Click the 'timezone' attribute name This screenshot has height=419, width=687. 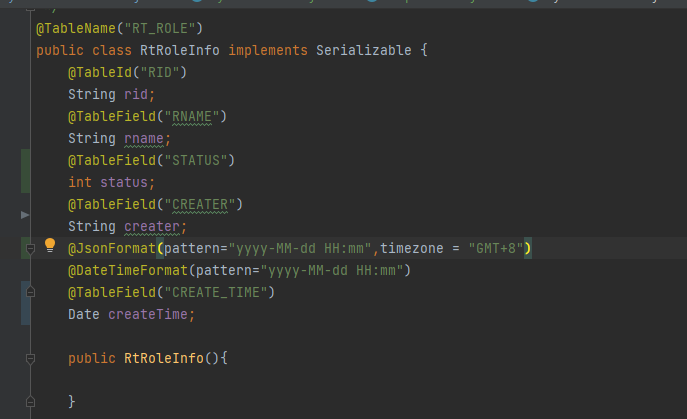pyautogui.click(x=412, y=249)
